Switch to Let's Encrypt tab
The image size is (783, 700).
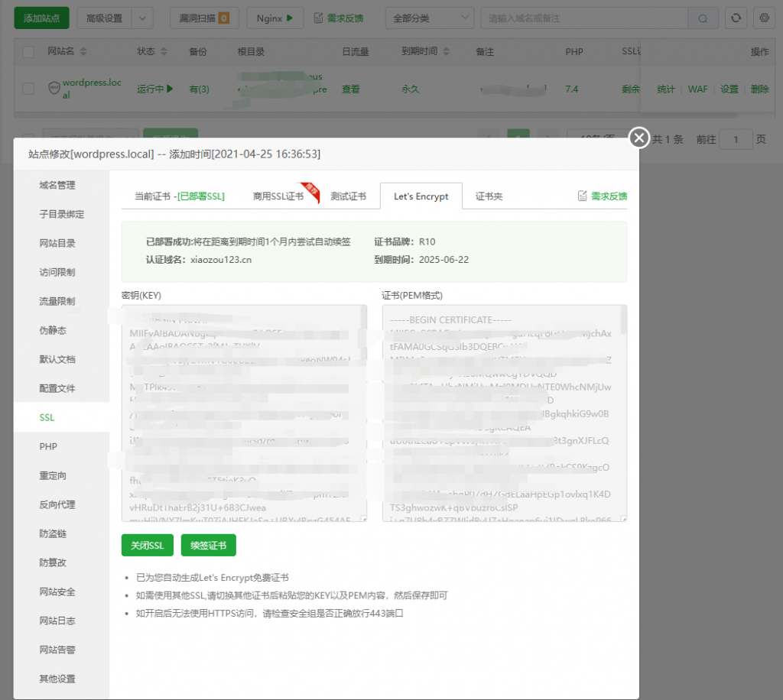pos(421,196)
